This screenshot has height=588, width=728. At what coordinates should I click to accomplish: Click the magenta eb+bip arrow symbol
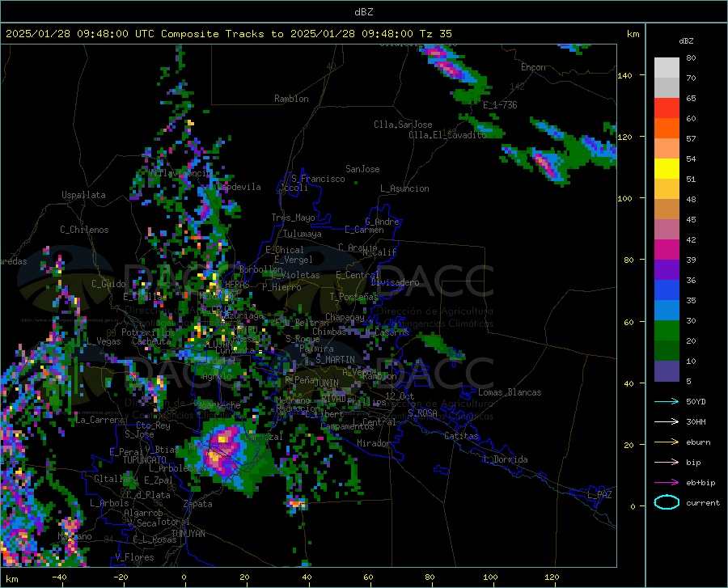[667, 482]
